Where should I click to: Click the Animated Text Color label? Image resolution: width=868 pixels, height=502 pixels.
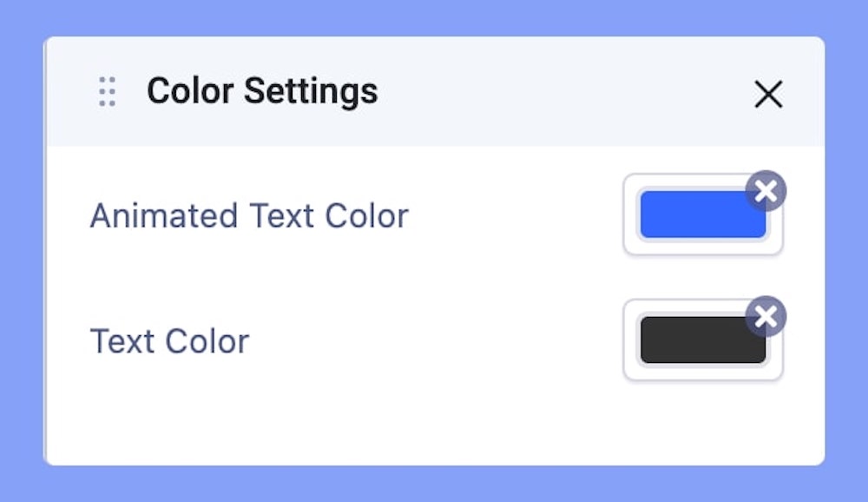click(x=249, y=215)
